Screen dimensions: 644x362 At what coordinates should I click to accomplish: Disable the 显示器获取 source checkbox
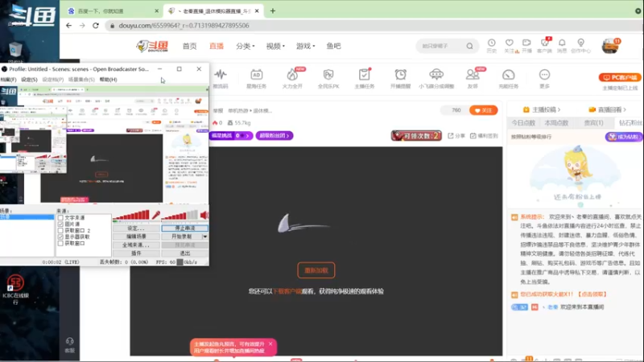(x=60, y=237)
